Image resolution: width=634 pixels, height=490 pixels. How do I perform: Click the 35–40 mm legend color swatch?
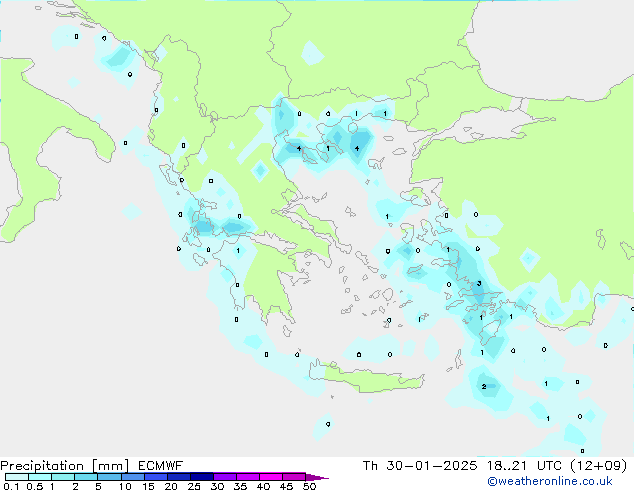pyautogui.click(x=247, y=477)
